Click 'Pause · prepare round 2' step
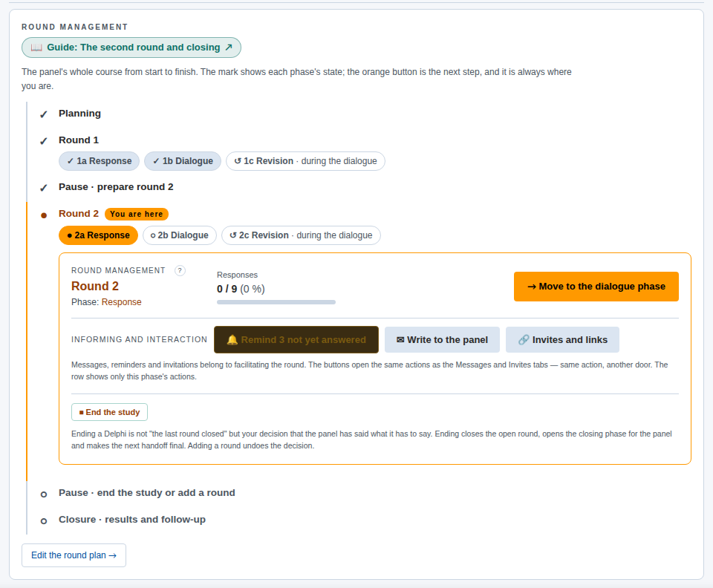This screenshot has width=713, height=588. [116, 187]
